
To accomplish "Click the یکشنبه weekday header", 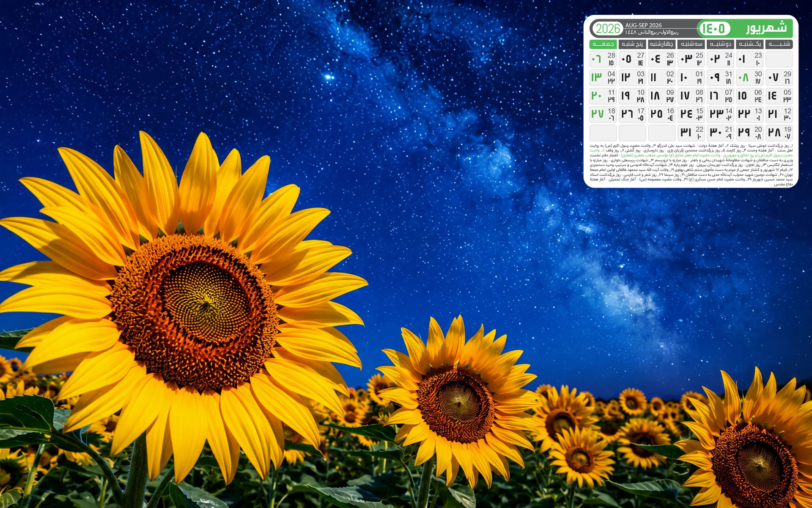I will coord(750,44).
